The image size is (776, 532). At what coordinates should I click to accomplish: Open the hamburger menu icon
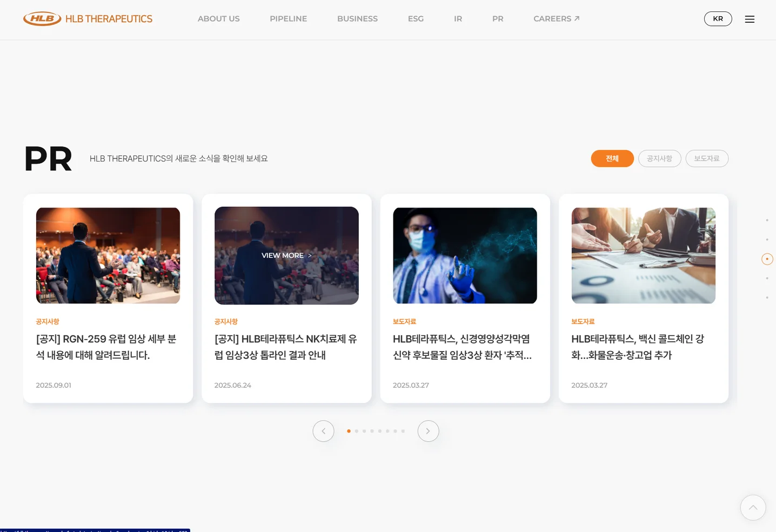point(750,19)
